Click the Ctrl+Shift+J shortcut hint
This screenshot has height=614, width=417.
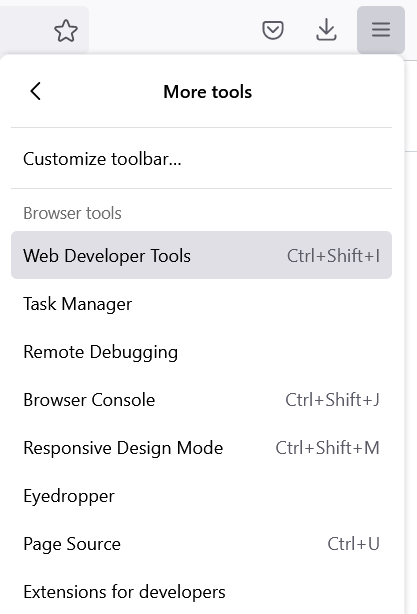pos(332,400)
